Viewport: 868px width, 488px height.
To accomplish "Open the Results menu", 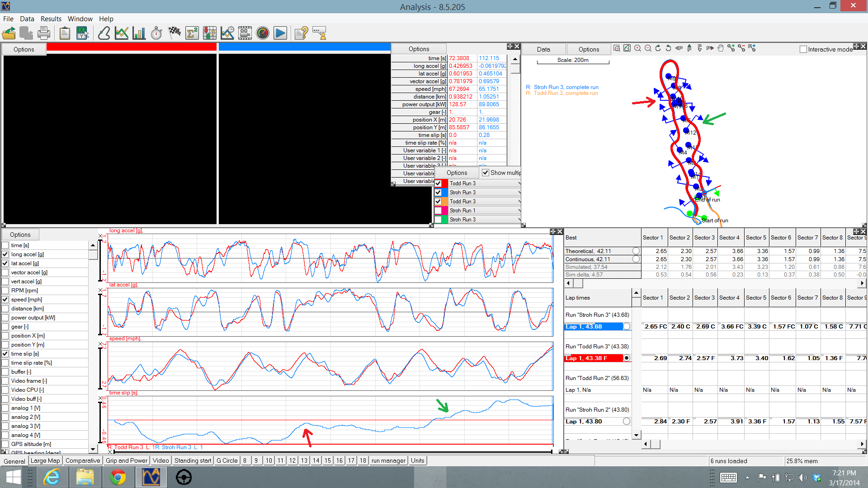I will 51,19.
